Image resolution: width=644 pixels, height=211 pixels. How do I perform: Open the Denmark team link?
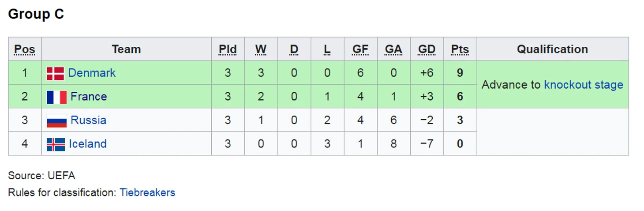click(92, 73)
